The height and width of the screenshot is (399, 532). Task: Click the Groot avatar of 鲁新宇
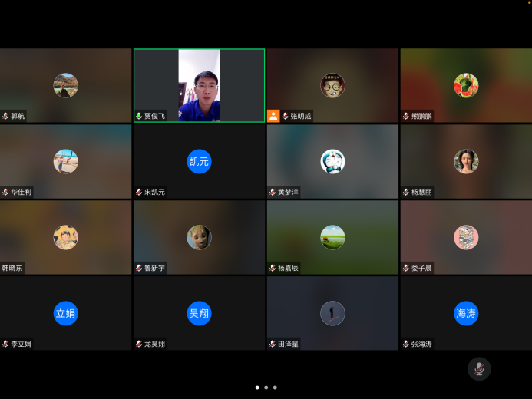pyautogui.click(x=199, y=237)
